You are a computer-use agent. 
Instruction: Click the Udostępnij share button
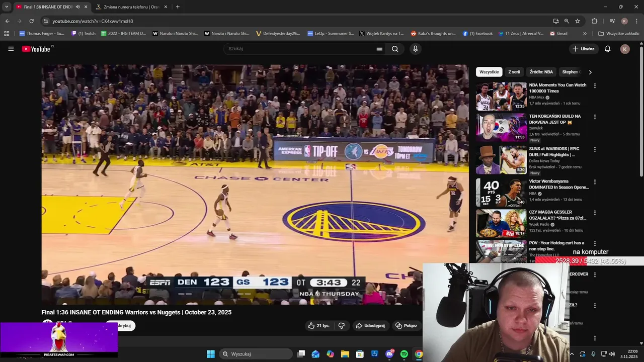pyautogui.click(x=370, y=326)
